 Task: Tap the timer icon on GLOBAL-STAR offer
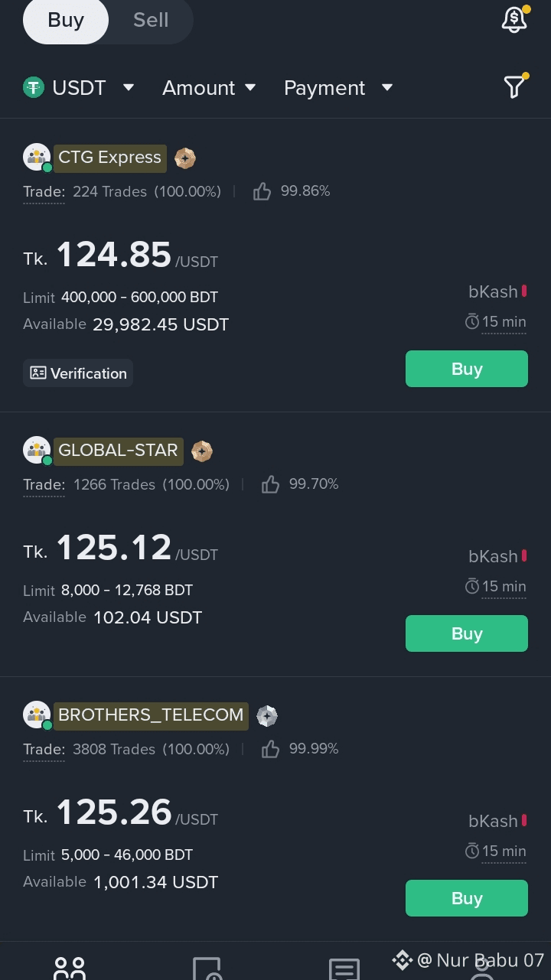[472, 587]
